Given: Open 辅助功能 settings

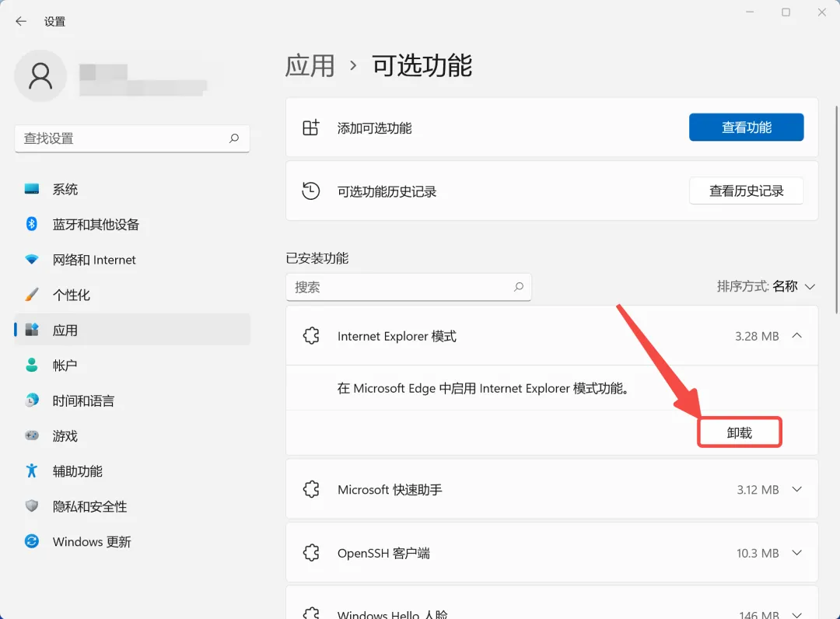Looking at the screenshot, I should pos(132,470).
